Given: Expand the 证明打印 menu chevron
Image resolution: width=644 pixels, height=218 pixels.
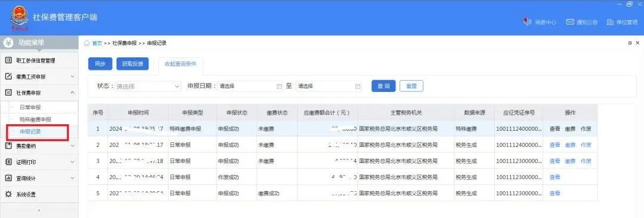Looking at the screenshot, I should tap(72, 162).
